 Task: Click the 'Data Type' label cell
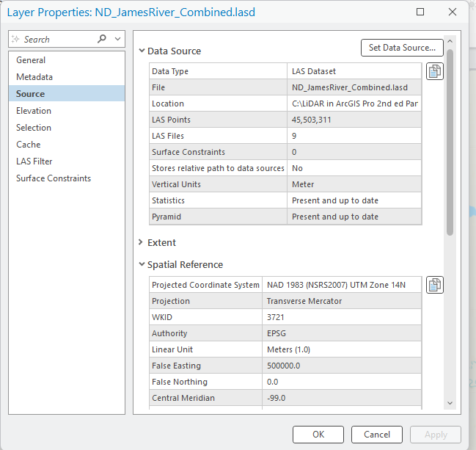[x=219, y=71]
